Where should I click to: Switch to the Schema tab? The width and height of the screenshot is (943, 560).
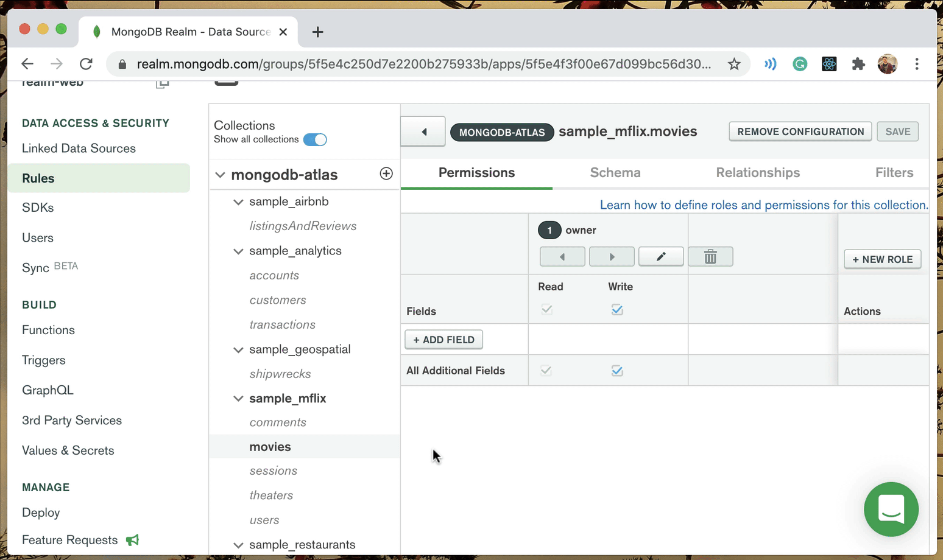point(615,173)
